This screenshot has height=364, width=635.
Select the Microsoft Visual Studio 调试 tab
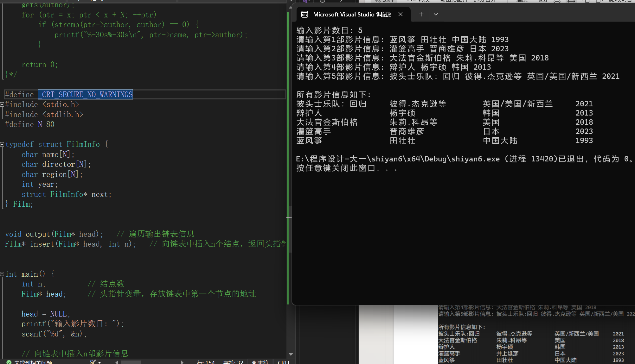pyautogui.click(x=352, y=14)
